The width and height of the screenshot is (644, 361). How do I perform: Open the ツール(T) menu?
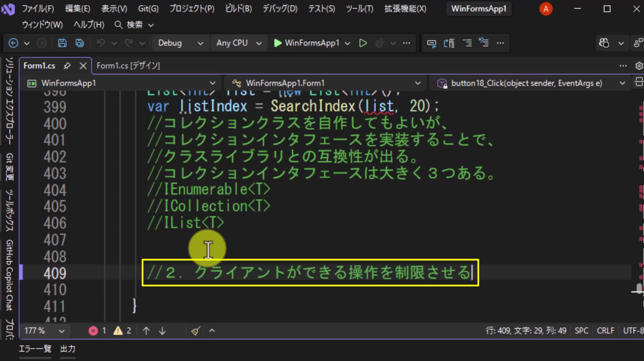pyautogui.click(x=360, y=9)
